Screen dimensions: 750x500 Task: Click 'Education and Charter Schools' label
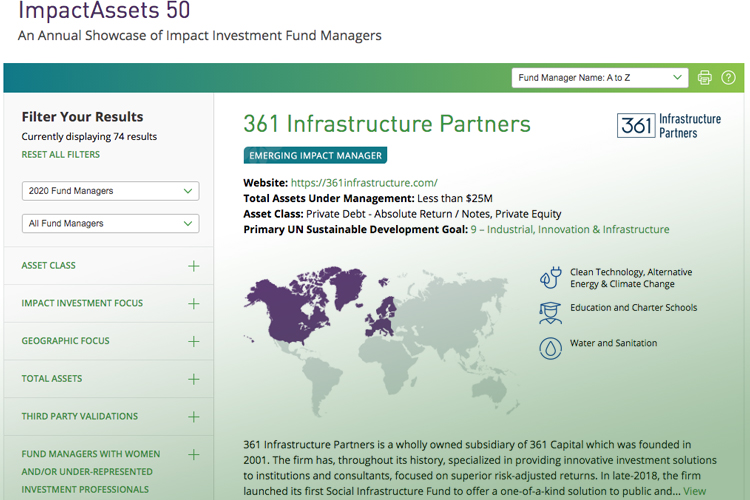tap(633, 308)
